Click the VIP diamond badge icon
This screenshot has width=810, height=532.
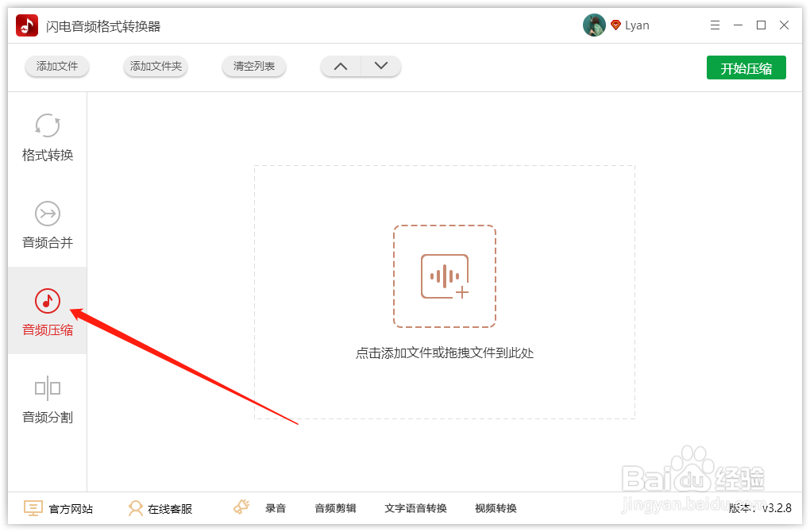(615, 25)
